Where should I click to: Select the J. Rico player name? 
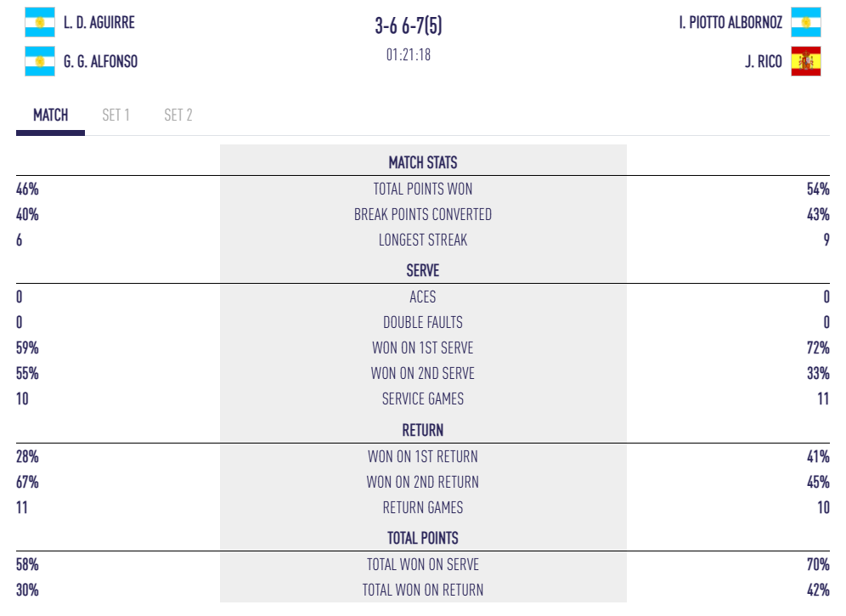click(764, 61)
